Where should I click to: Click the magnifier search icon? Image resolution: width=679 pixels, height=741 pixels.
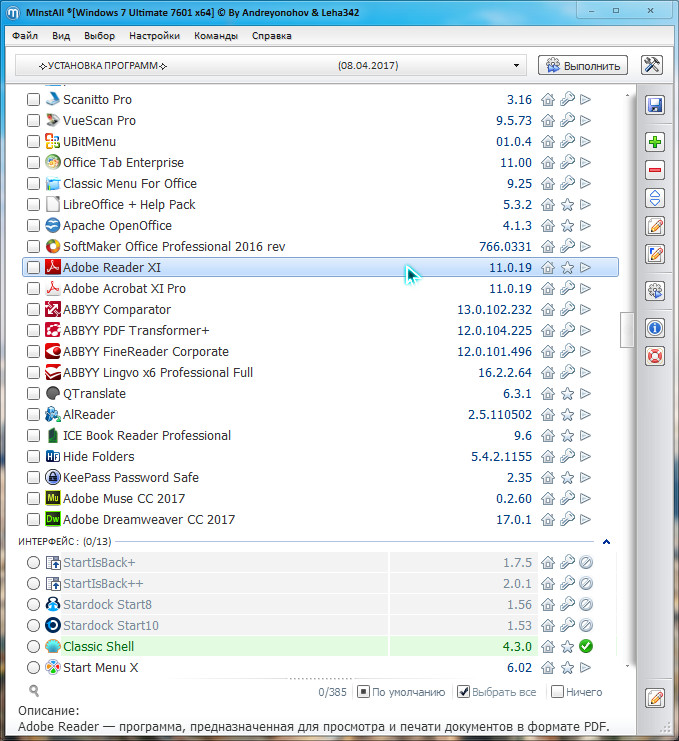pyautogui.click(x=34, y=691)
